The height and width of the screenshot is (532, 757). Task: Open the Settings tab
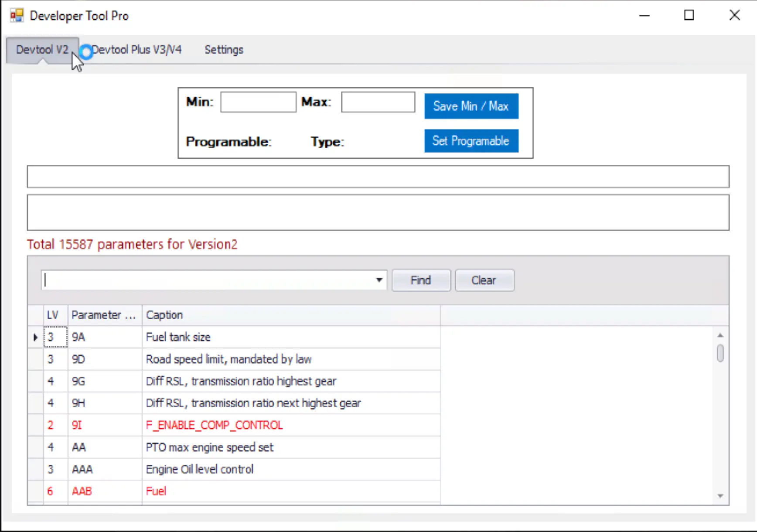click(x=224, y=50)
